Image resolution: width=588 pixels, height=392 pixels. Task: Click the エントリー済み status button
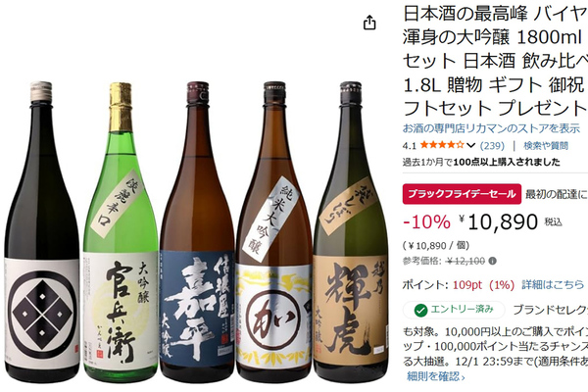click(x=454, y=310)
